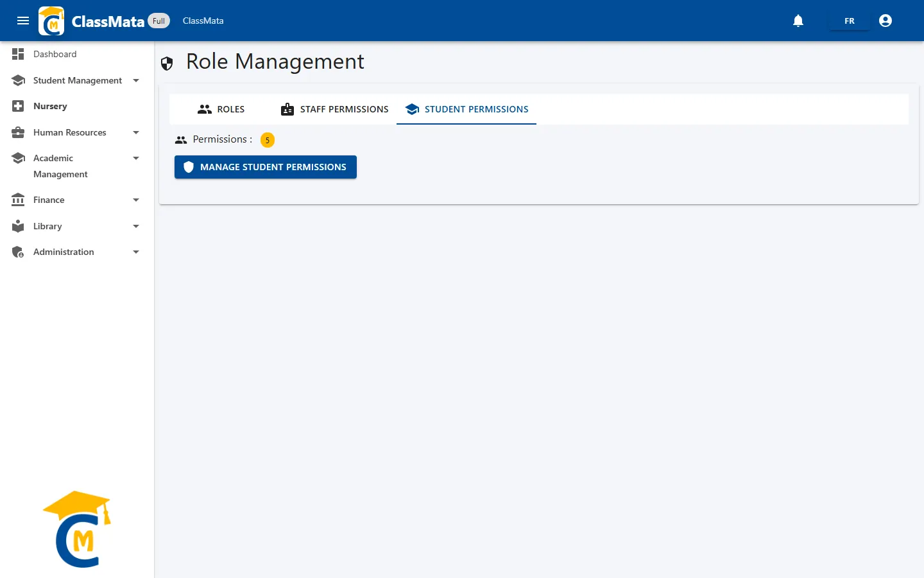Click the Library reading icon
This screenshot has height=578, width=924.
(18, 226)
